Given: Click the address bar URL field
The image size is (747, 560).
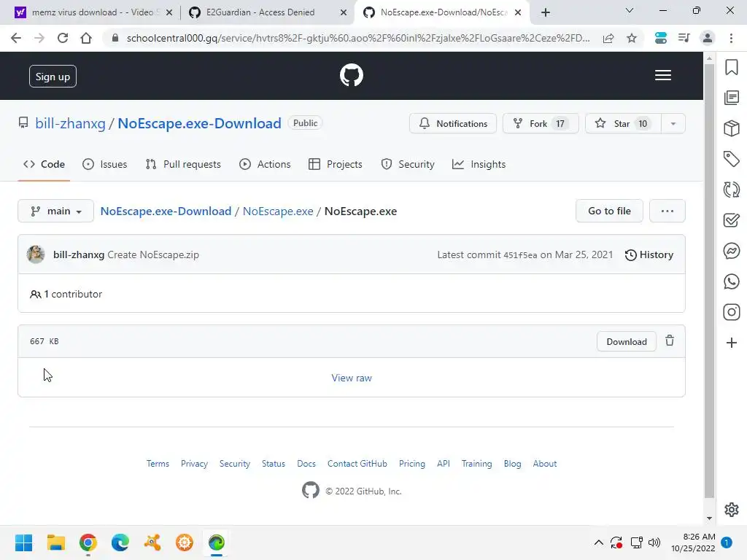Looking at the screenshot, I should pos(357,38).
